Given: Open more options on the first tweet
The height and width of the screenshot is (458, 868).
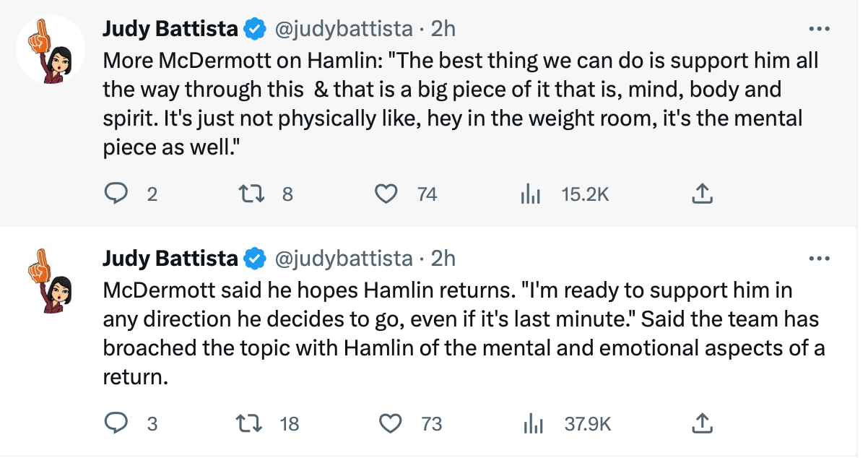Looking at the screenshot, I should [818, 30].
